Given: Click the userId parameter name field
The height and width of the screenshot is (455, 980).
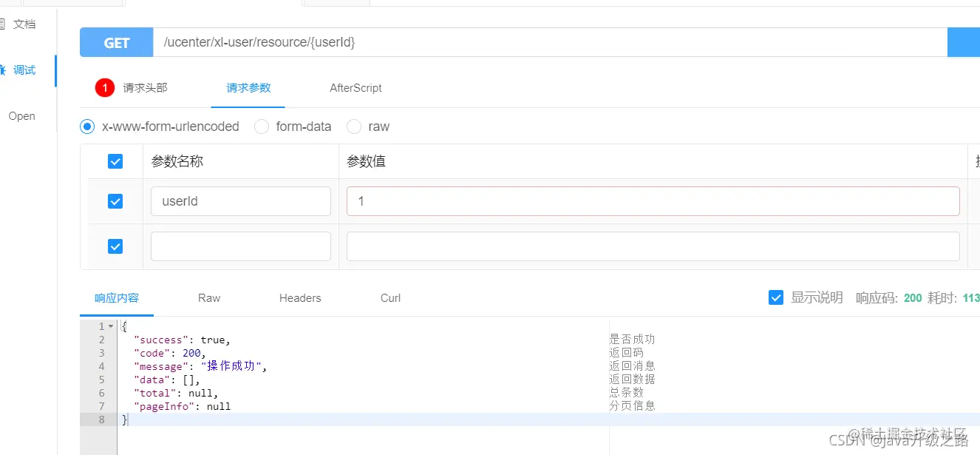Looking at the screenshot, I should [241, 201].
